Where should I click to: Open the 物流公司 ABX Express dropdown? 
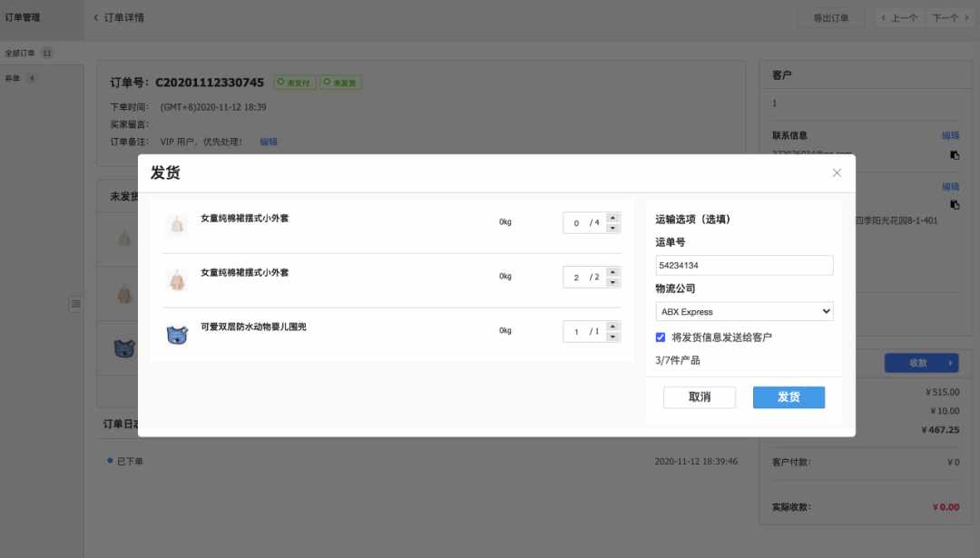tap(744, 311)
